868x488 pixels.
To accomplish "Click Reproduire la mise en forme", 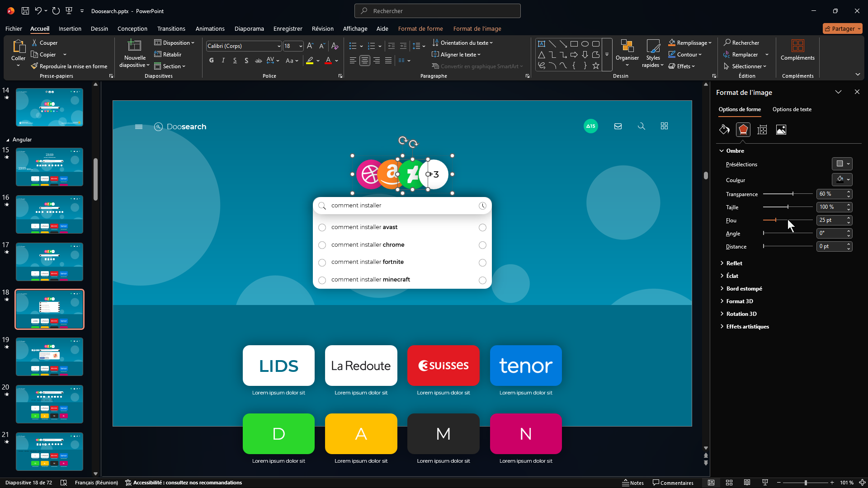I will tap(70, 66).
